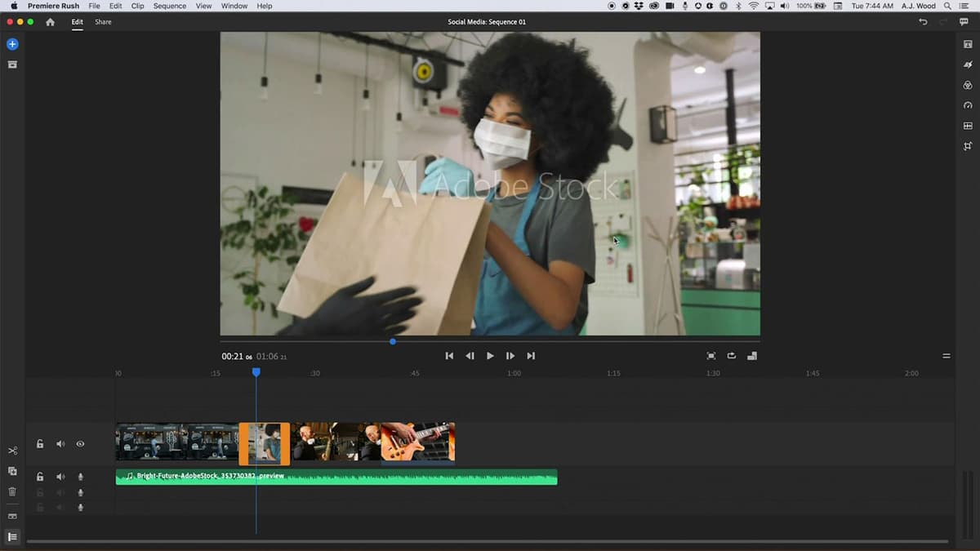Select the Bright-Future audio clip
This screenshot has height=551, width=980.
336,478
